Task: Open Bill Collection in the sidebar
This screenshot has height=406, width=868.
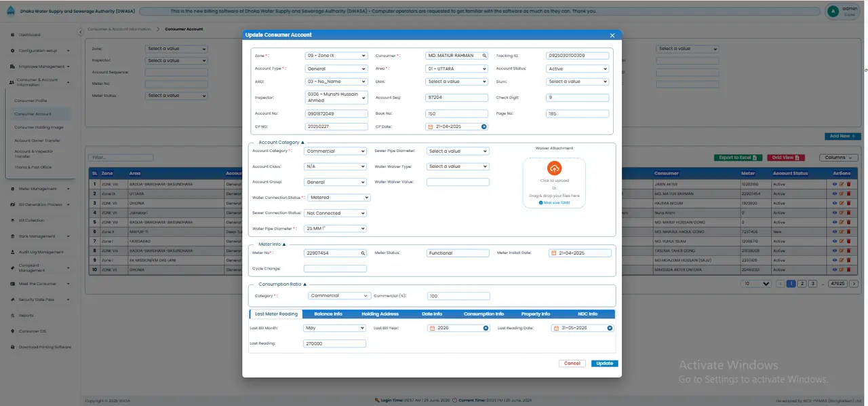Action: coord(31,221)
